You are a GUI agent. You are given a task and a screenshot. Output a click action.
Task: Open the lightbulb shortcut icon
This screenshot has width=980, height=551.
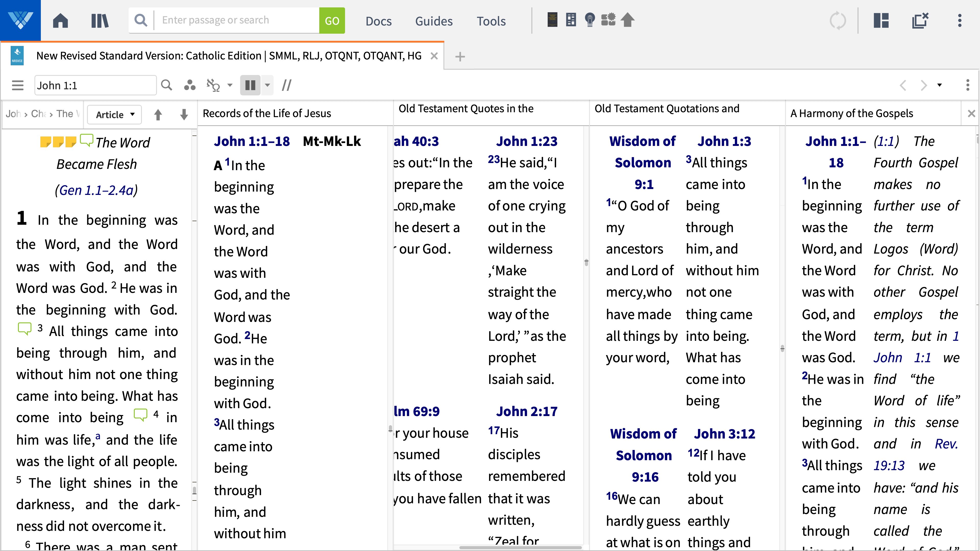(x=590, y=20)
